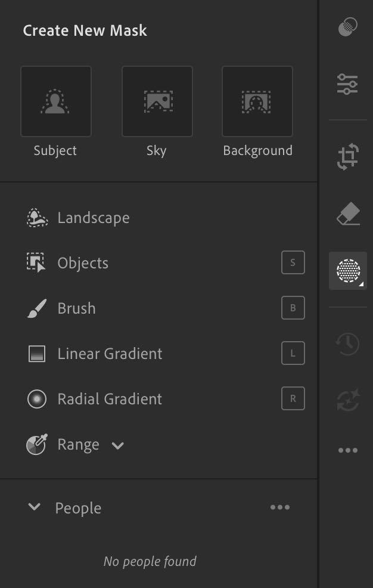Open the Landscape mask option
Image resolution: width=373 pixels, height=588 pixels.
point(94,218)
